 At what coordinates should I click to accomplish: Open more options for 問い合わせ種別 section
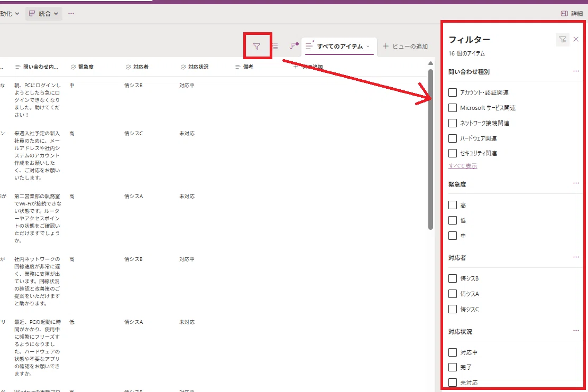[576, 71]
